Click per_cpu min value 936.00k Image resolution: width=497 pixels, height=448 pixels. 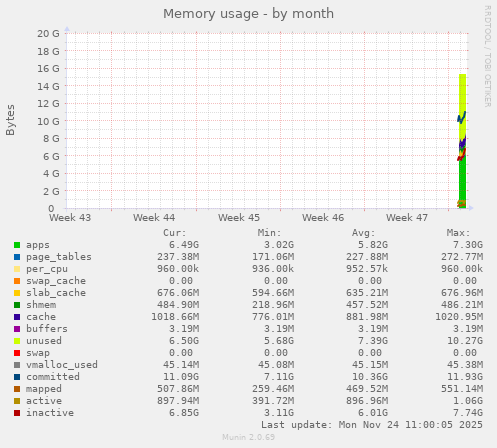(x=273, y=269)
